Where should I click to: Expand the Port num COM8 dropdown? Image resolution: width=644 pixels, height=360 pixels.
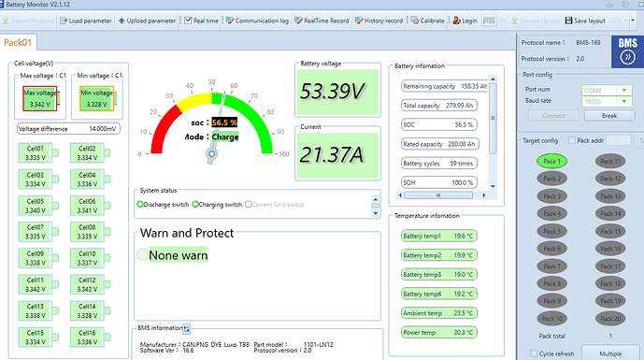coord(623,90)
